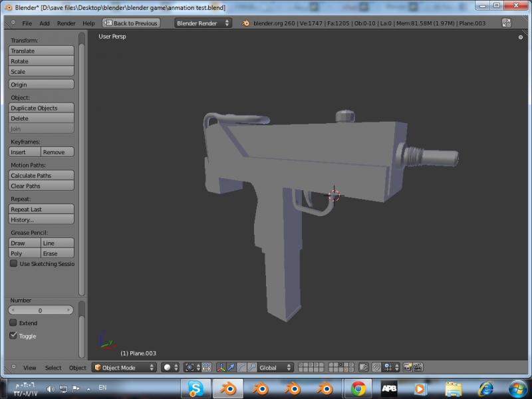Open the Blender Render engine dropdown
Screen dimensions: 532x399
point(203,23)
